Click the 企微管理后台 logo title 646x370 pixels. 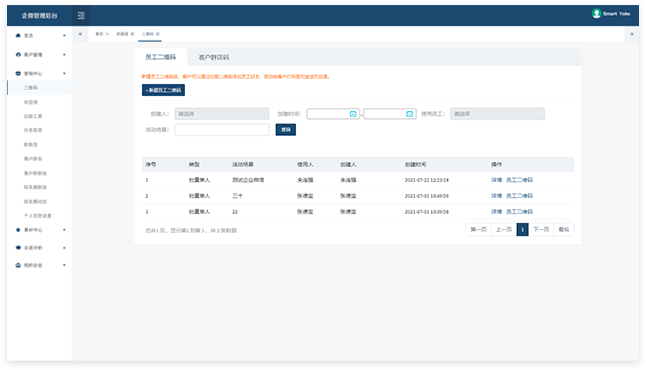pos(40,16)
